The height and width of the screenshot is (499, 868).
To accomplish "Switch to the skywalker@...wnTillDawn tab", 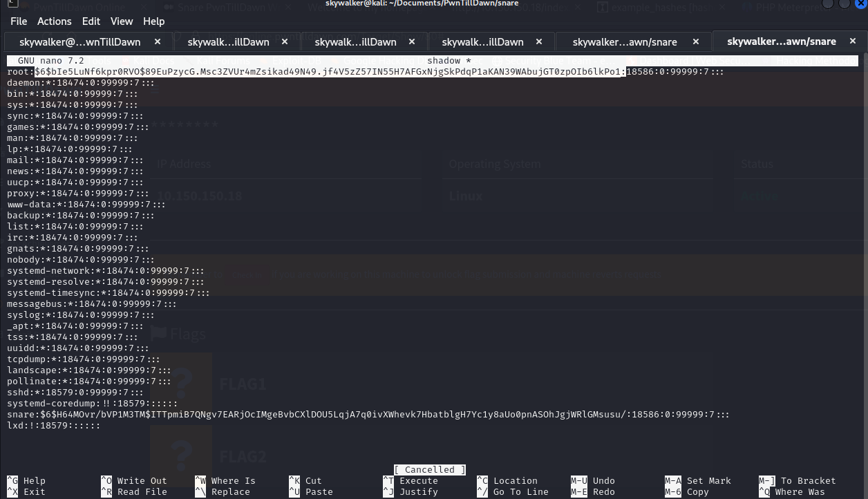I will tap(79, 41).
